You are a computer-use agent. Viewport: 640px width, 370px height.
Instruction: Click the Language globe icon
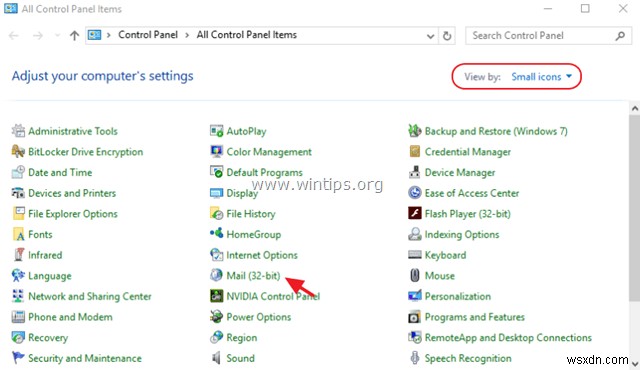point(18,275)
